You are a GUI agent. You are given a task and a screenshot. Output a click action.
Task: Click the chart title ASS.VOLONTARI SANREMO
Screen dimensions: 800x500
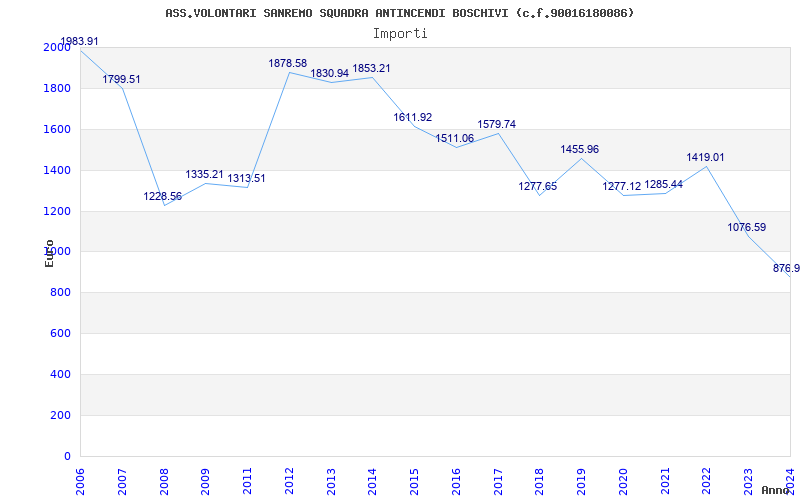click(x=399, y=13)
